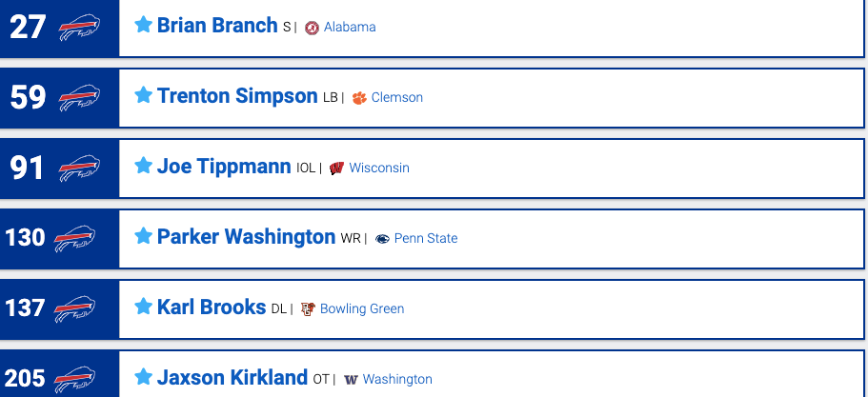The width and height of the screenshot is (868, 397).
Task: Click the Clemson tiger paw logo
Action: pyautogui.click(x=359, y=98)
